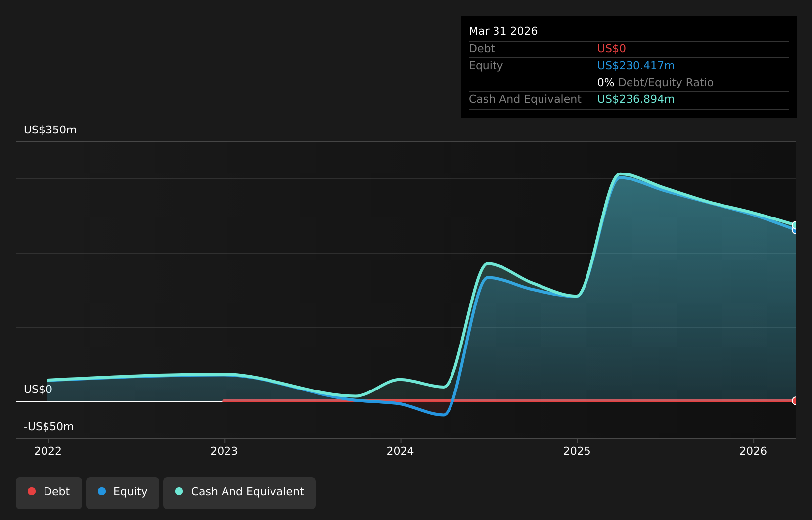Image resolution: width=812 pixels, height=520 pixels.
Task: Click the US$230.417m equity value
Action: tap(636, 66)
